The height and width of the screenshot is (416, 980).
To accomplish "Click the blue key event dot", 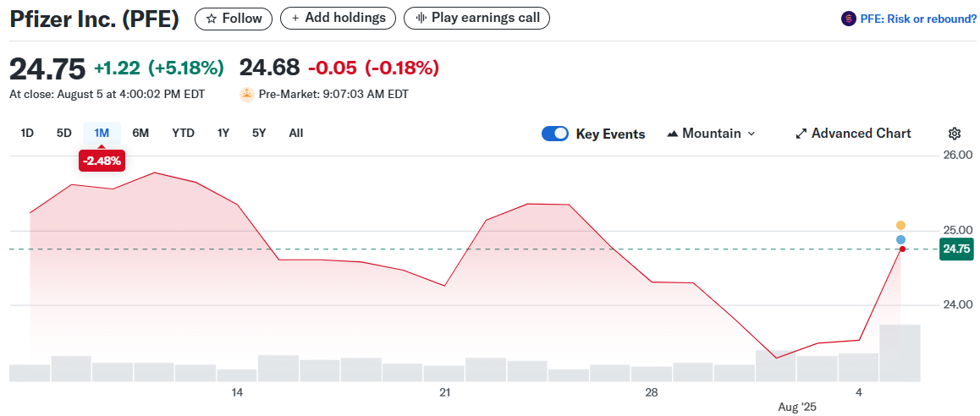I will tap(900, 240).
